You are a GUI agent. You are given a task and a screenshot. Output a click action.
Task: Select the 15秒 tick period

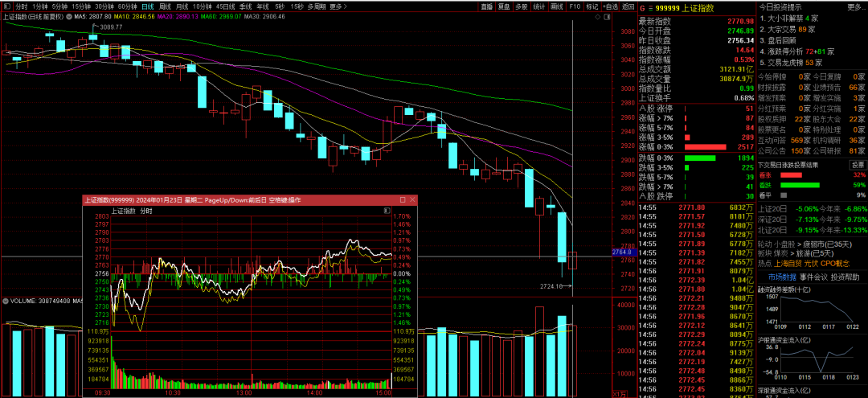(297, 6)
